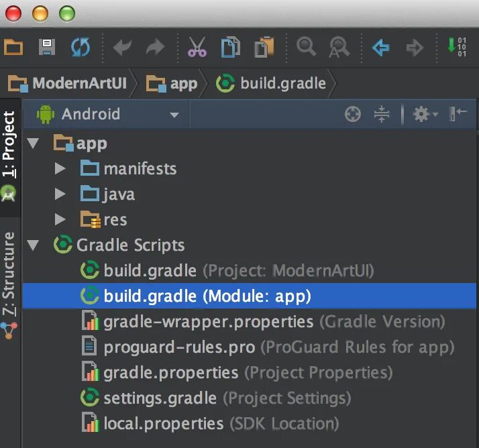Paste using the clipboard icon

point(264,48)
